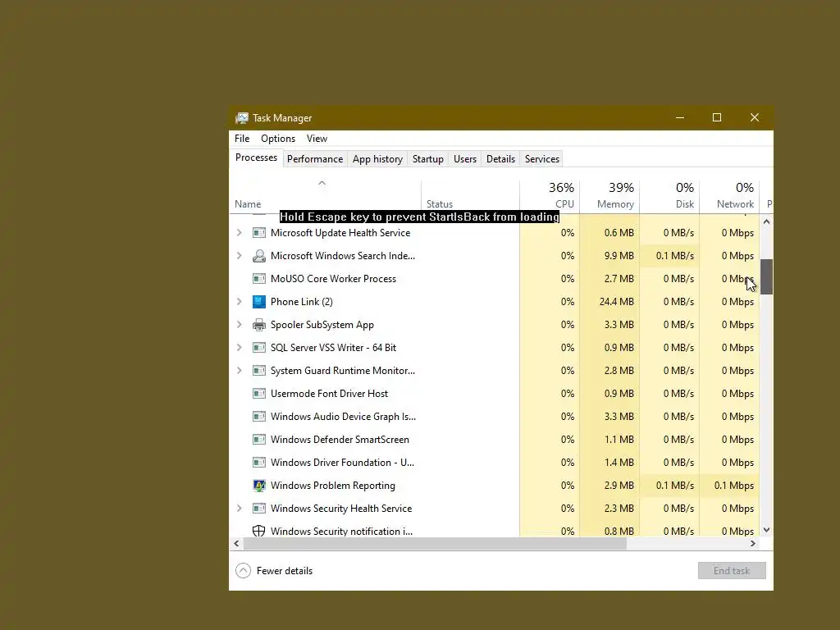The height and width of the screenshot is (630, 840).
Task: Sort by the Status column header
Action: (470, 196)
